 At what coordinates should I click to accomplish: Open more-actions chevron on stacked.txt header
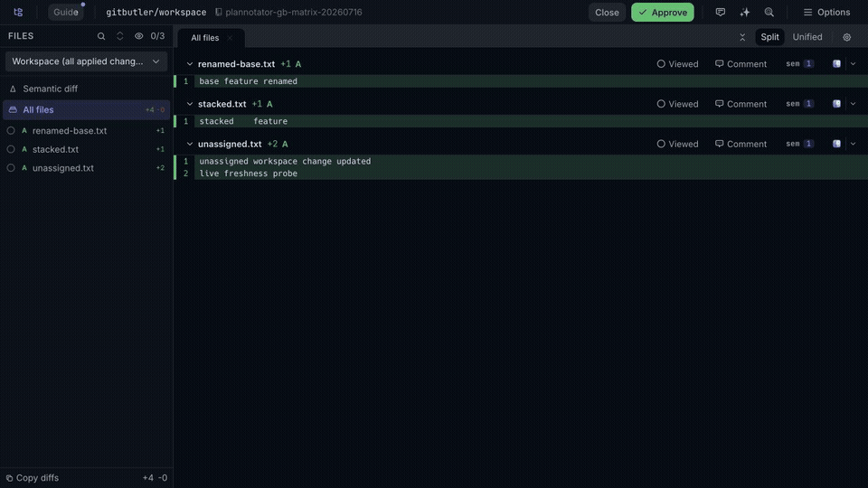[x=853, y=103]
